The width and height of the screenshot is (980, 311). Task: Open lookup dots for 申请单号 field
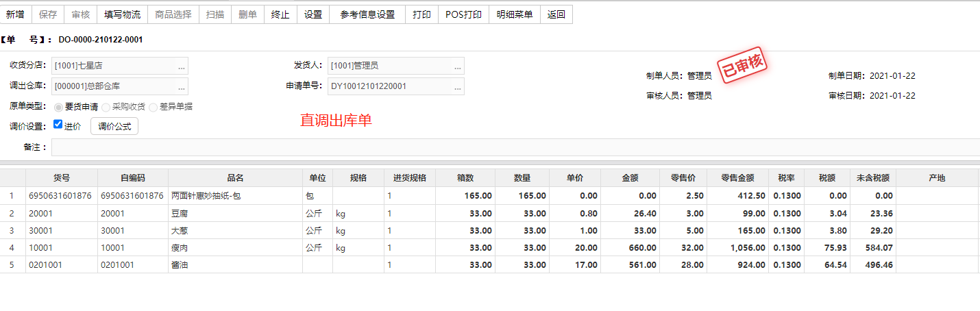458,87
